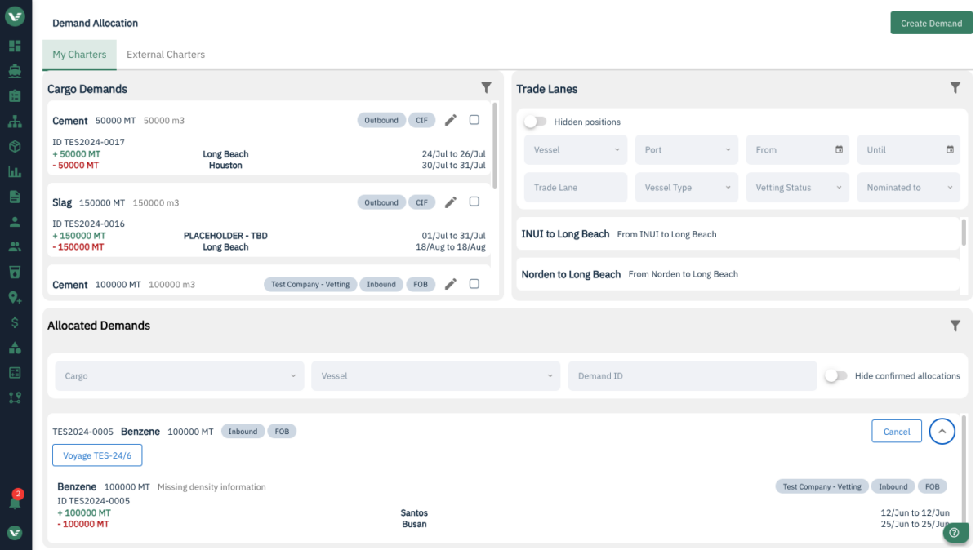Open the Cargo dropdown in Allocated Demands
The height and width of the screenshot is (550, 980).
pyautogui.click(x=180, y=376)
